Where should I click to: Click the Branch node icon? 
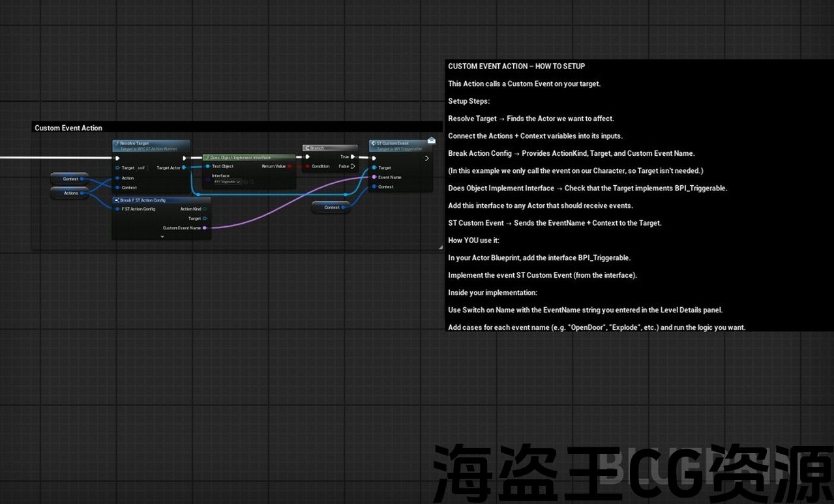click(x=306, y=148)
